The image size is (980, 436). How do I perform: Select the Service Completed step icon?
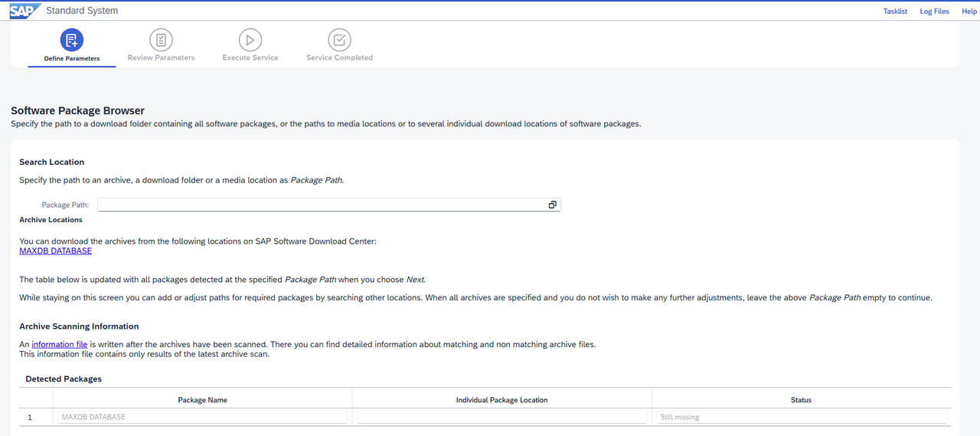tap(339, 40)
